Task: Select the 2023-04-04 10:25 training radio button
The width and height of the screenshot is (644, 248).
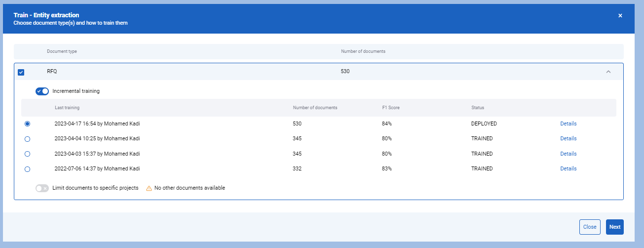Action: pyautogui.click(x=27, y=139)
